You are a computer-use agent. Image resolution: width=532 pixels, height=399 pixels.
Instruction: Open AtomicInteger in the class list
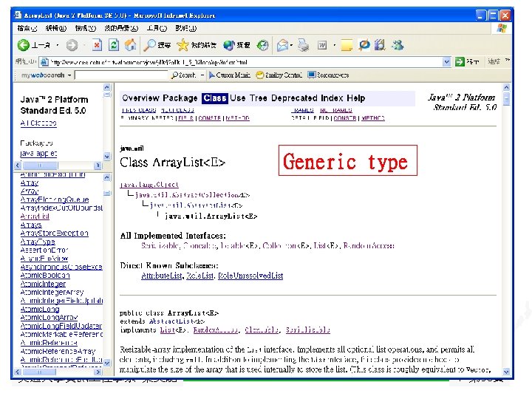coord(43,284)
